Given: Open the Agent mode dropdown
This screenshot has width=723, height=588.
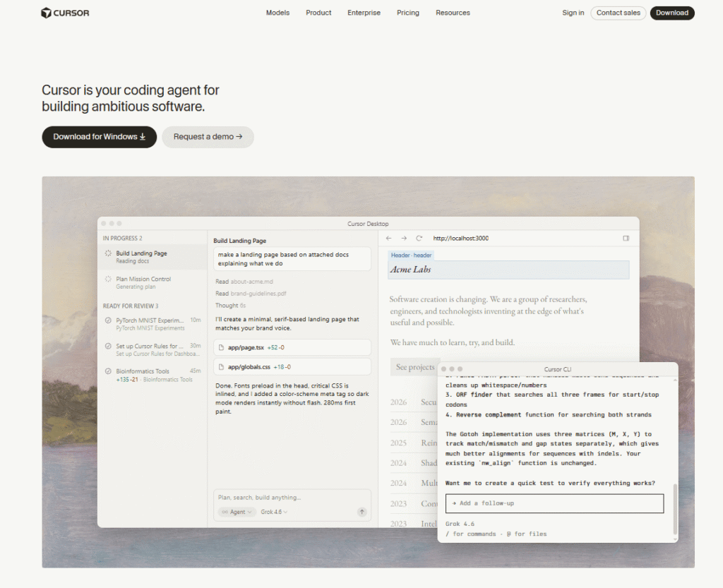Looking at the screenshot, I should [237, 512].
